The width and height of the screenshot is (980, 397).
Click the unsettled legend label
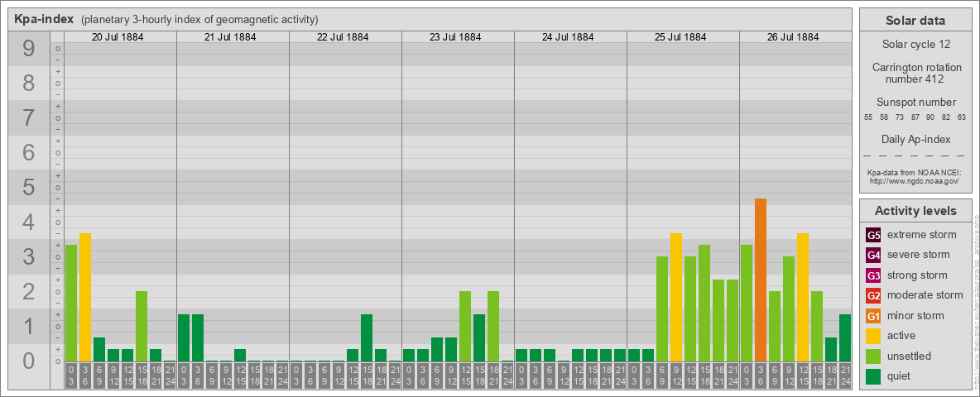click(x=910, y=356)
